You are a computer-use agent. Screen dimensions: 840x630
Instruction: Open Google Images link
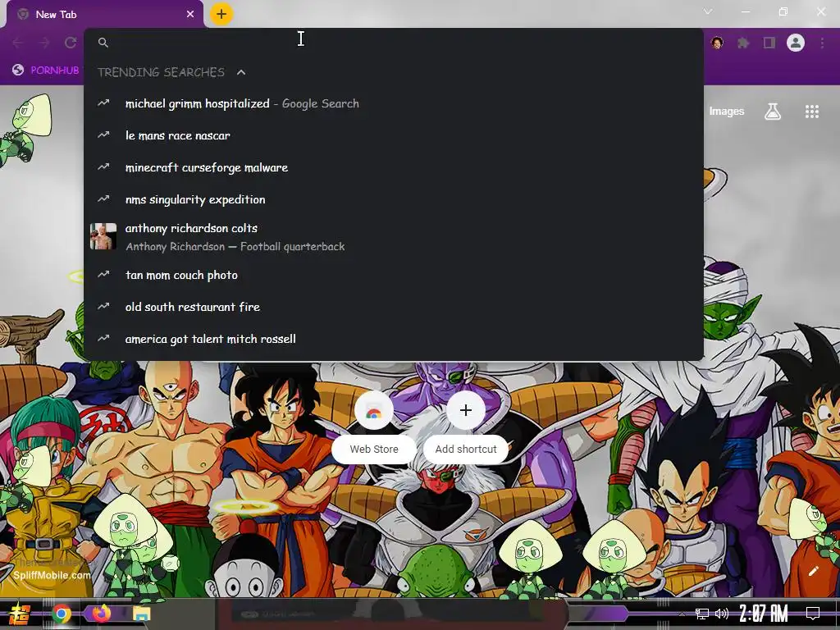[x=727, y=111]
